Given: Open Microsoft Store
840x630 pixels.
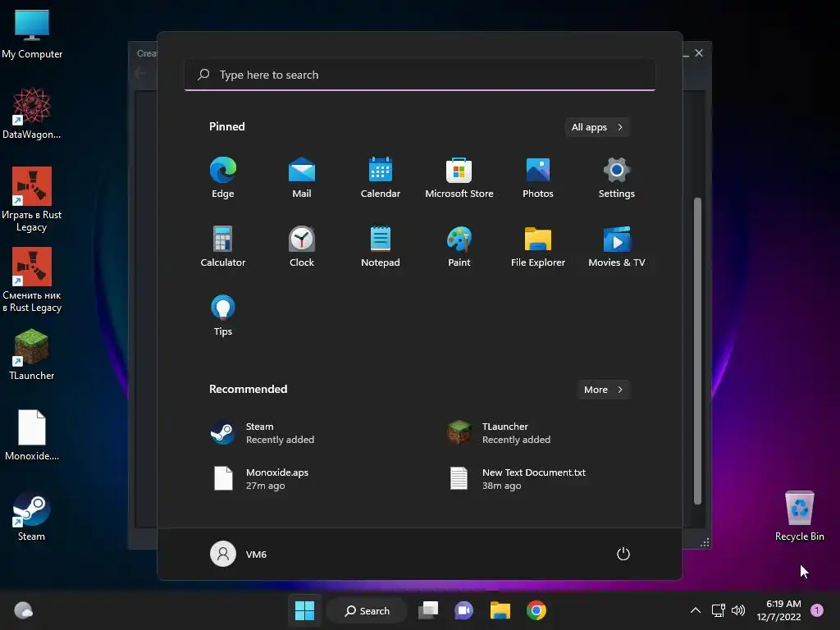Looking at the screenshot, I should [459, 177].
